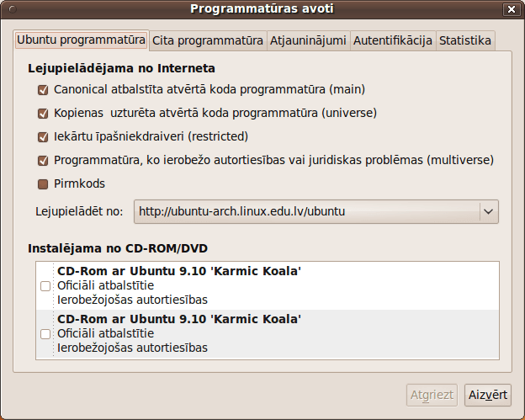This screenshot has width=525, height=420.
Task: Click the Aizvērt button
Action: tap(488, 395)
